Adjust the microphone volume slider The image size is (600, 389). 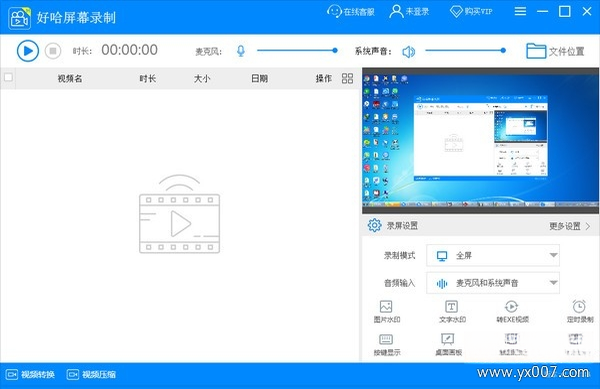297,50
